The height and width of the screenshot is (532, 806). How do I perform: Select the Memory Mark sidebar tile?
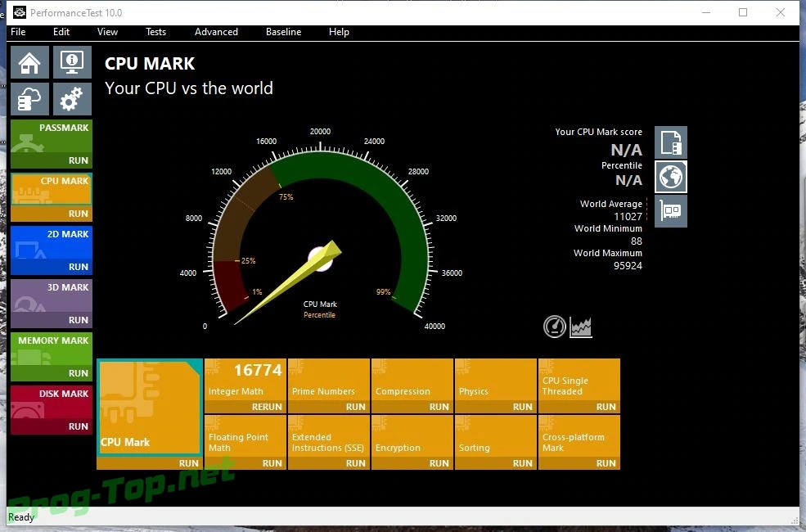52,349
